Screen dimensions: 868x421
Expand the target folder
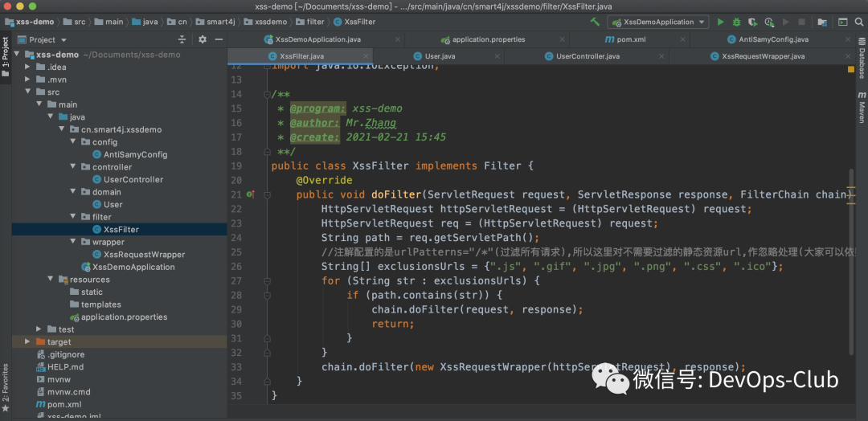pyautogui.click(x=27, y=342)
